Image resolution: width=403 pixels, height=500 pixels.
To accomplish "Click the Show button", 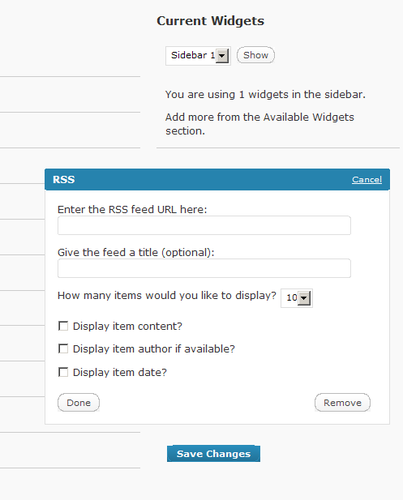I will pyautogui.click(x=256, y=55).
